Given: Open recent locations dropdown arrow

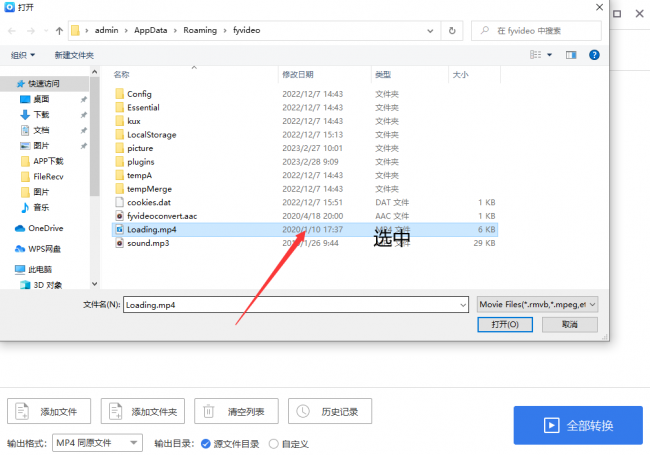Looking at the screenshot, I should point(46,31).
